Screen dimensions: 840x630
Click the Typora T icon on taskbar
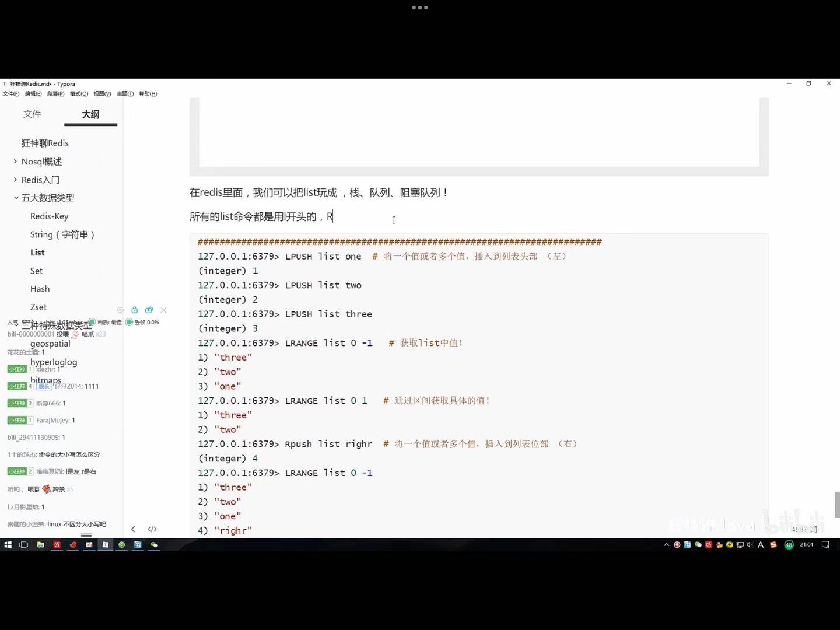pyautogui.click(x=106, y=545)
